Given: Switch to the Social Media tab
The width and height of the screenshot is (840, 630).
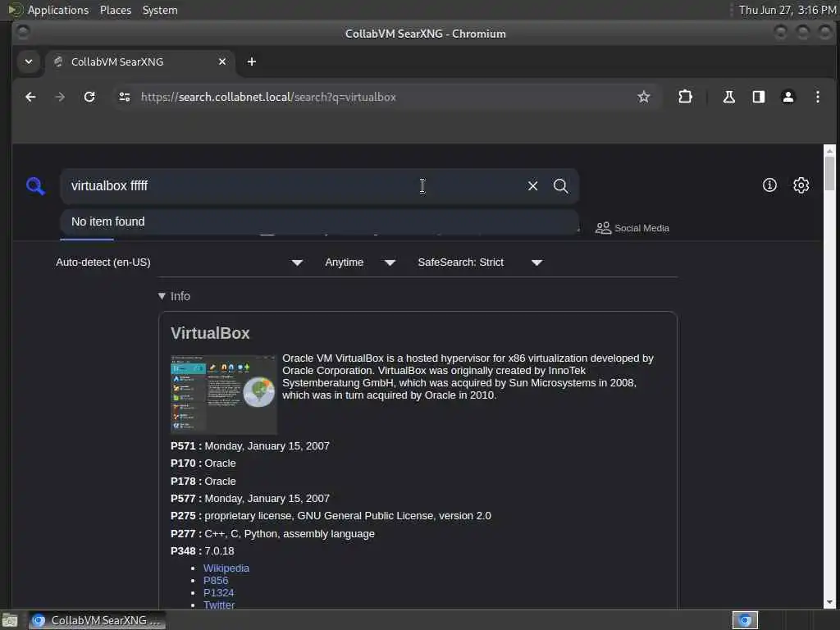Looking at the screenshot, I should (632, 228).
